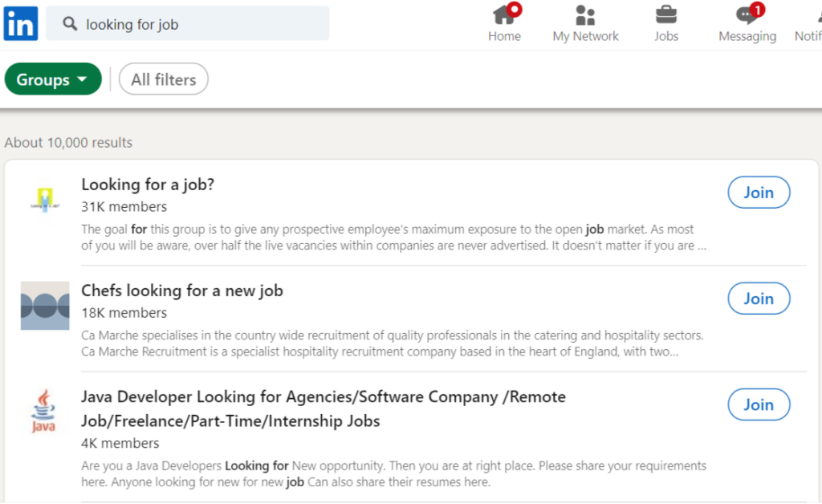The image size is (822, 504).
Task: Expand the Groups filter dropdown
Action: 52,79
